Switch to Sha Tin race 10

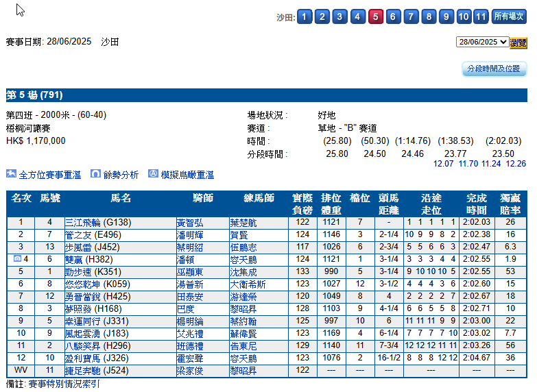click(464, 16)
